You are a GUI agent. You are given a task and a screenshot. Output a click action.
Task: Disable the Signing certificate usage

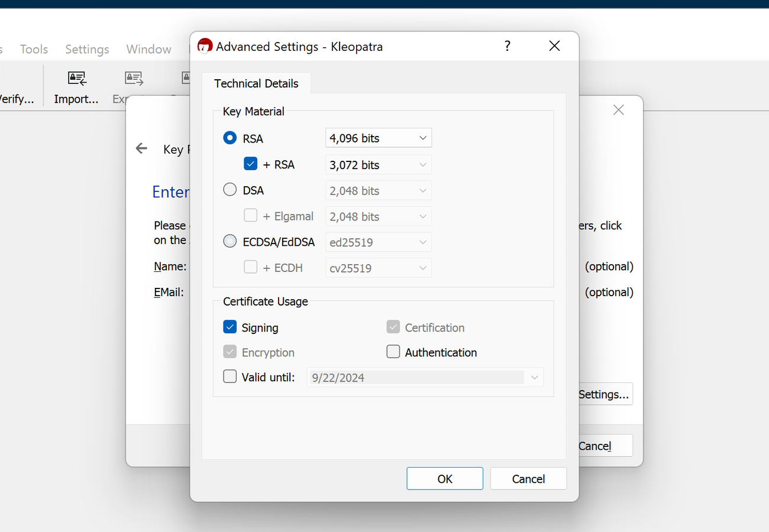[230, 326]
